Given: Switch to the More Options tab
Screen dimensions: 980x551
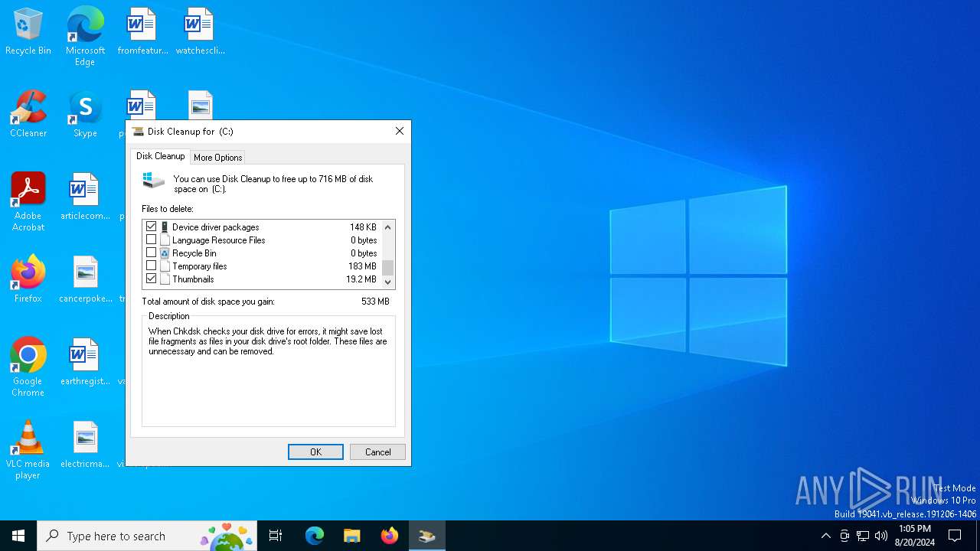Looking at the screenshot, I should point(217,157).
